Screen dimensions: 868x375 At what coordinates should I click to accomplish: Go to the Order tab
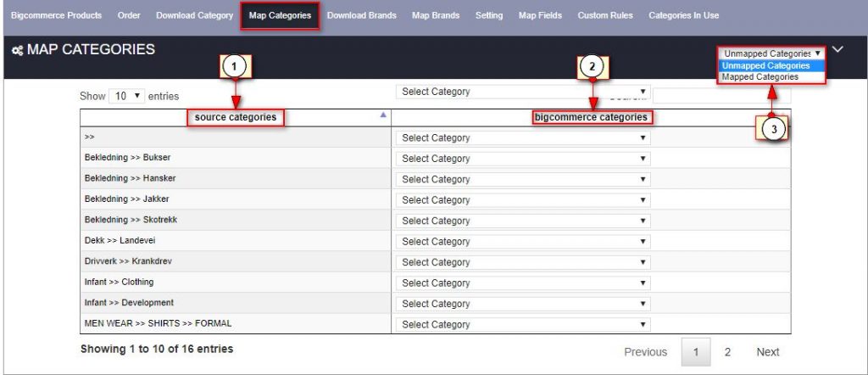coord(129,15)
